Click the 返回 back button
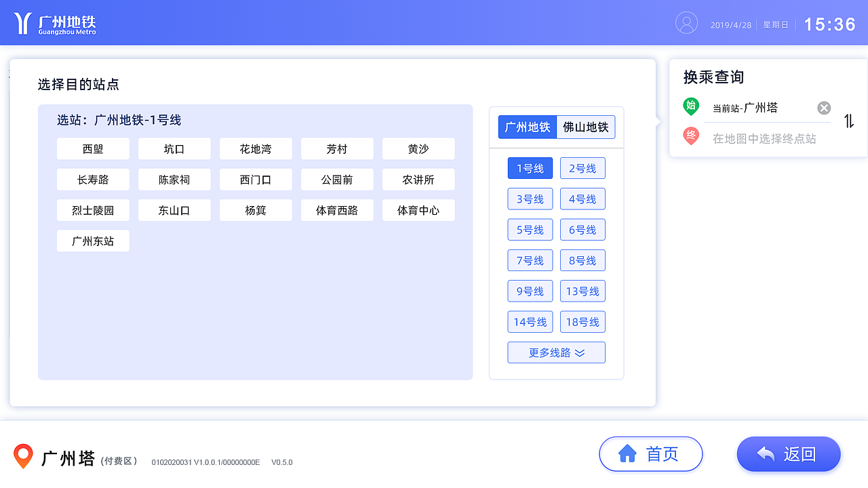 click(x=789, y=454)
